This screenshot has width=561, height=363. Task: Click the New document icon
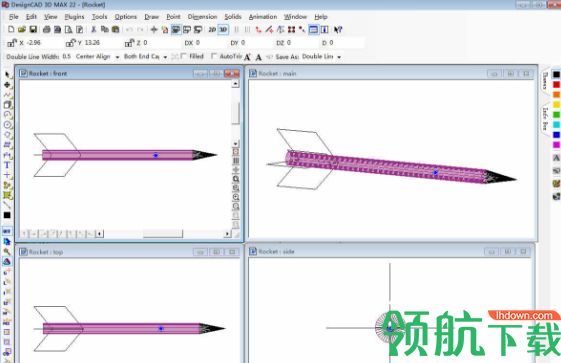tap(11, 30)
